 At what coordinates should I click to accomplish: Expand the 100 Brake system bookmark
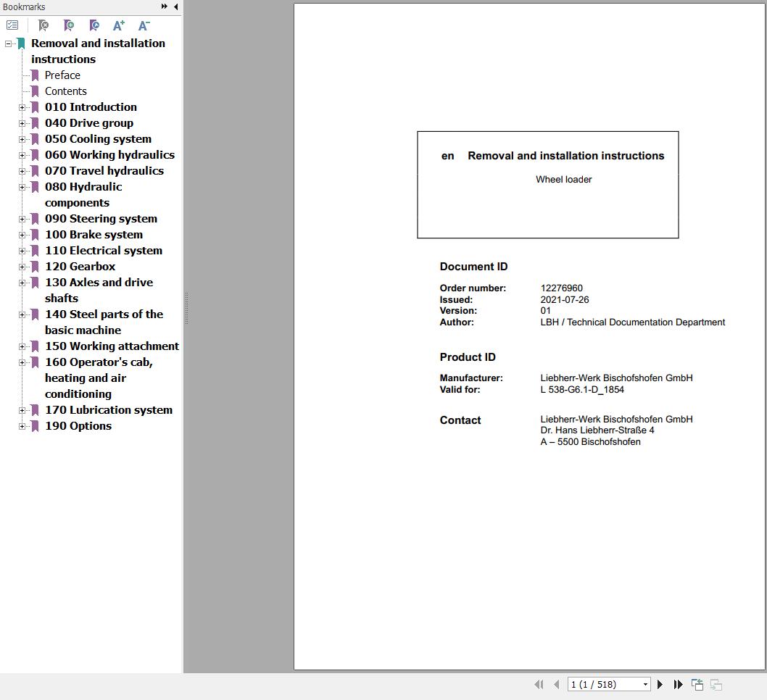click(x=22, y=235)
